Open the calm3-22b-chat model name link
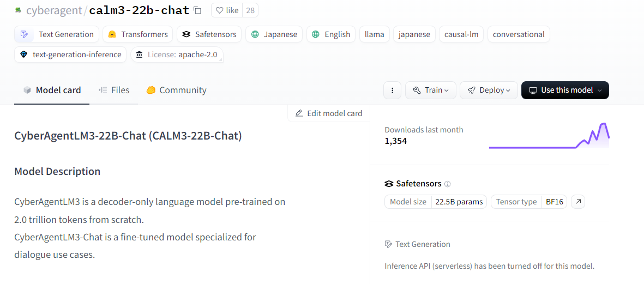Image resolution: width=644 pixels, height=284 pixels. 139,10
